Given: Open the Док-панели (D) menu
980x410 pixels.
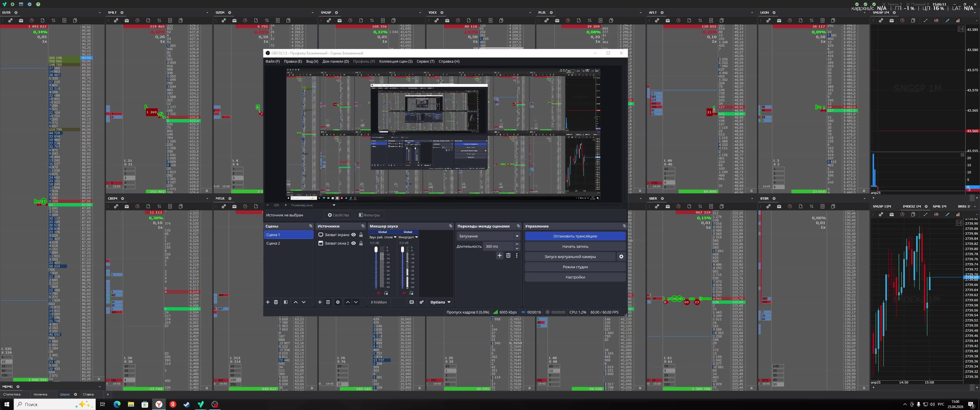Looking at the screenshot, I should [x=335, y=61].
